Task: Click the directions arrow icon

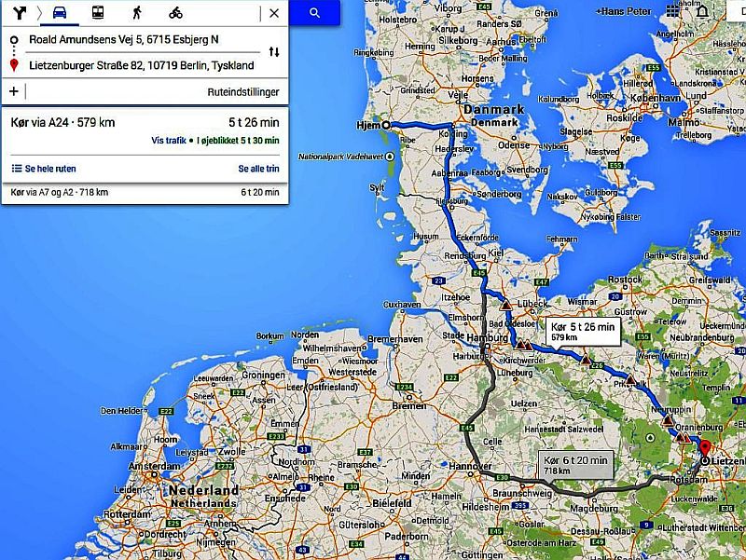Action: click(x=20, y=13)
